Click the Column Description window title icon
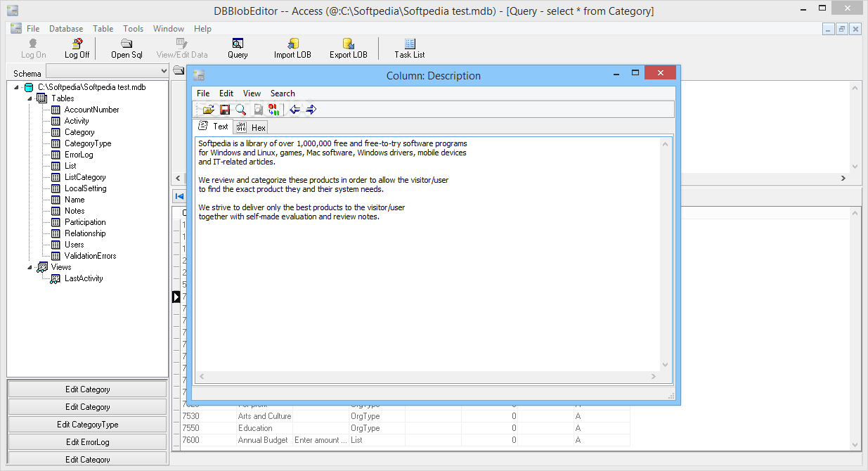 pyautogui.click(x=199, y=75)
